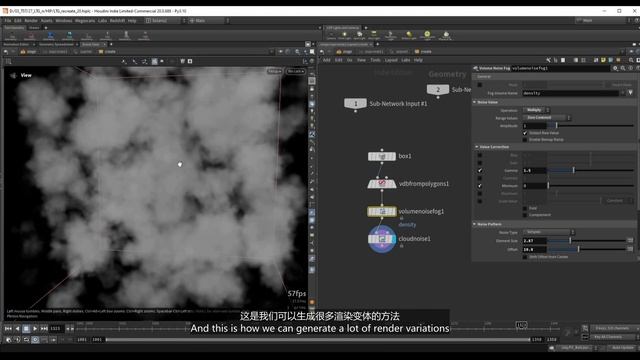Open the Range Values Zero Centered dropdown
640x360 pixels.
tap(547, 118)
